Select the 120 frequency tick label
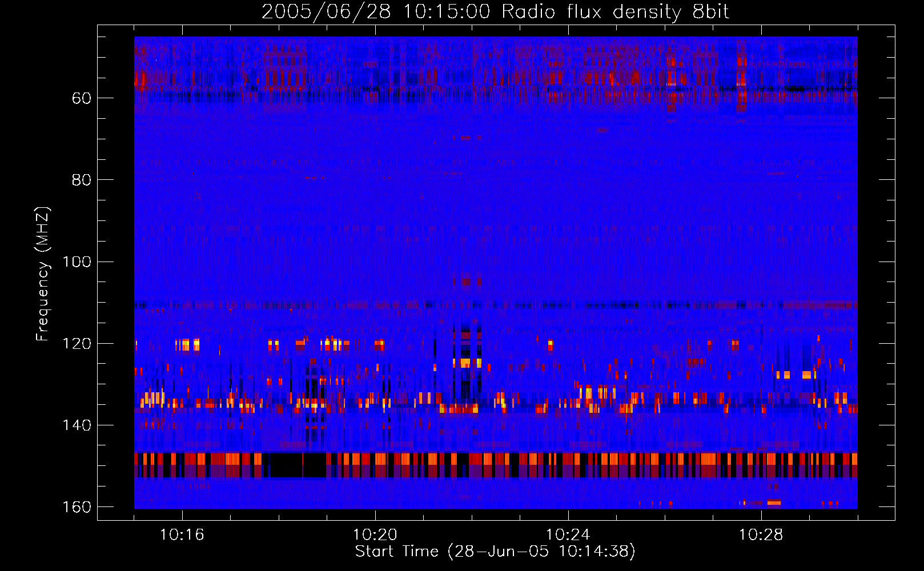 click(77, 344)
